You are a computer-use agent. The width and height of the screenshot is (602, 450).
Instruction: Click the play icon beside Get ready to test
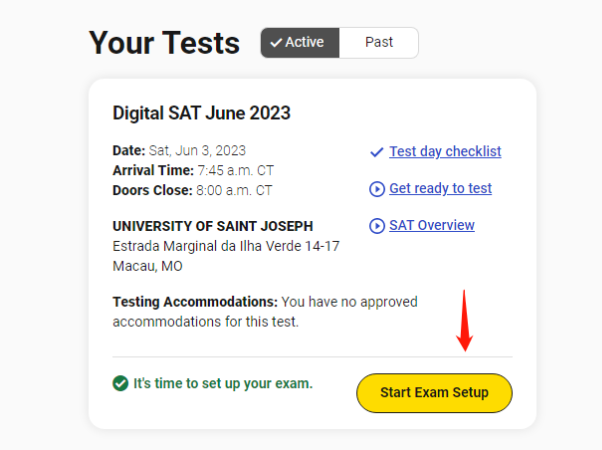tap(377, 189)
